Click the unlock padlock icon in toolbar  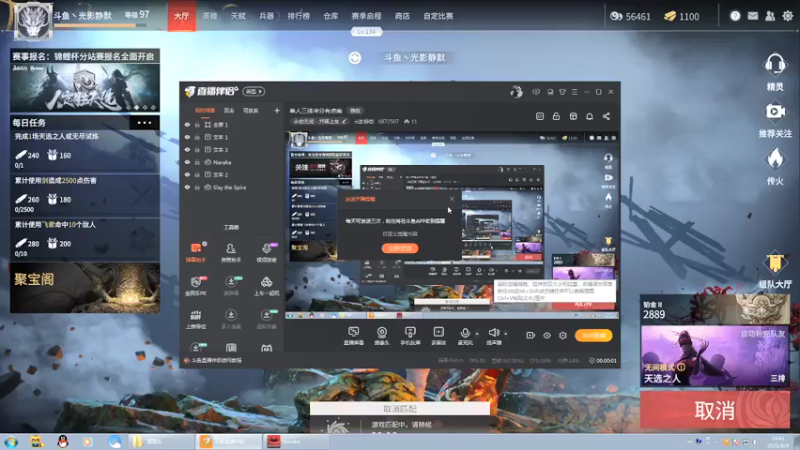pos(556,116)
